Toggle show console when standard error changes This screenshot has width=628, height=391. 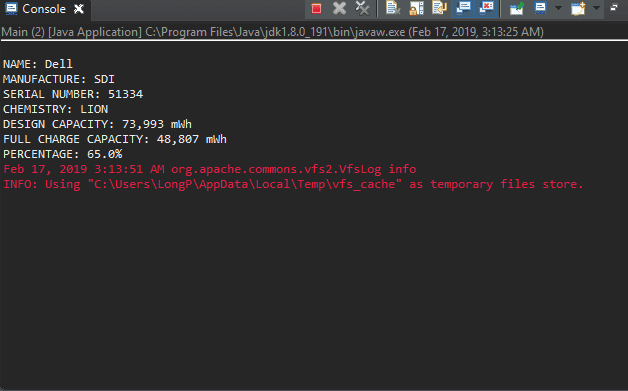(x=486, y=8)
